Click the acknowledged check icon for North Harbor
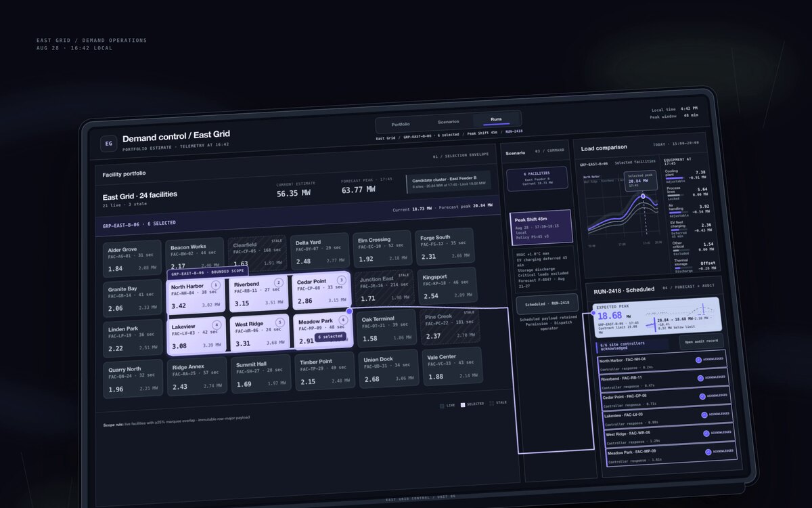812x508 pixels. 699,360
